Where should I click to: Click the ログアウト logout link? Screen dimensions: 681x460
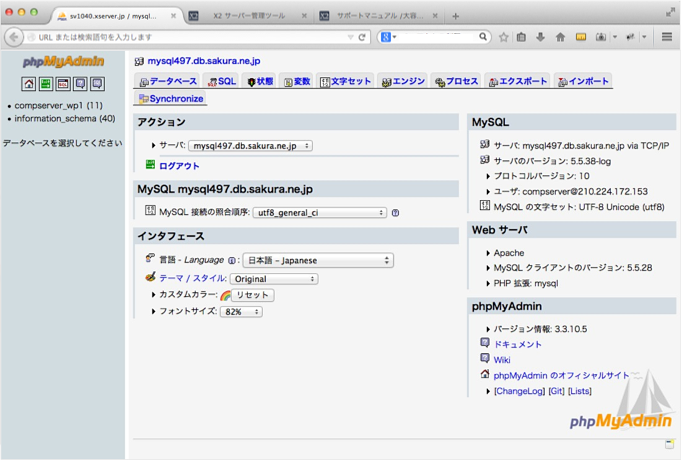click(x=179, y=166)
